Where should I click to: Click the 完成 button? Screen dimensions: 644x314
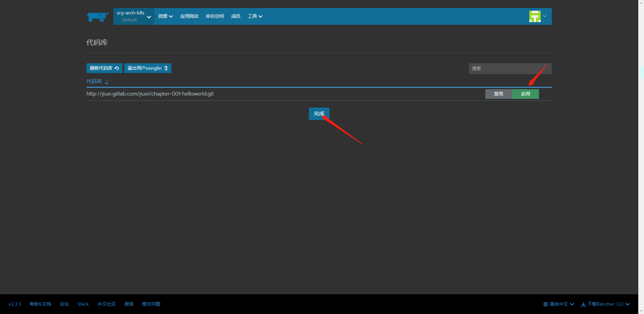coord(319,114)
